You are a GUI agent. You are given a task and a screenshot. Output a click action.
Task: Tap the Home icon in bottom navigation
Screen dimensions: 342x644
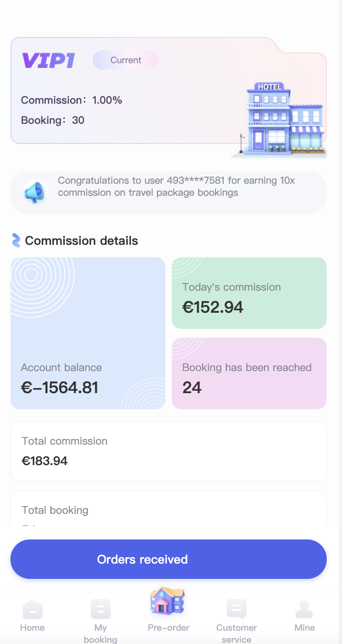(x=33, y=609)
